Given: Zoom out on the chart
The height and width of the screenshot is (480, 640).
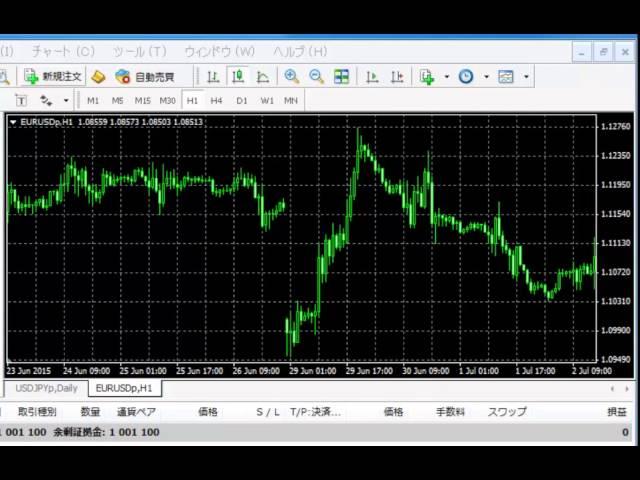Looking at the screenshot, I should [317, 76].
